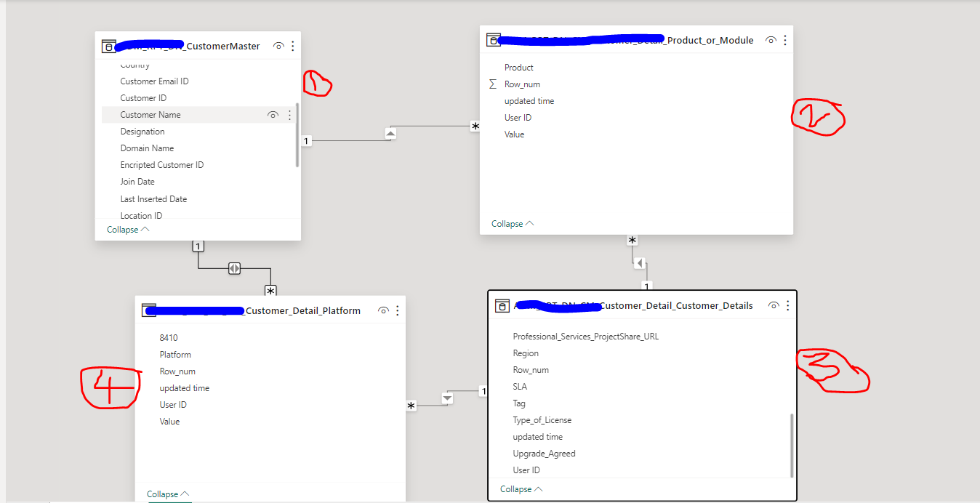Select User ID in Customer_Details table
The image size is (980, 503).
click(526, 470)
